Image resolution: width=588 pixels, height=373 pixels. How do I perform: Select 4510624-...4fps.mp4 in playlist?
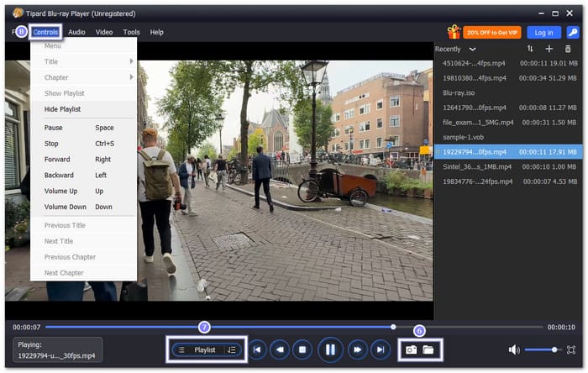[x=508, y=63]
